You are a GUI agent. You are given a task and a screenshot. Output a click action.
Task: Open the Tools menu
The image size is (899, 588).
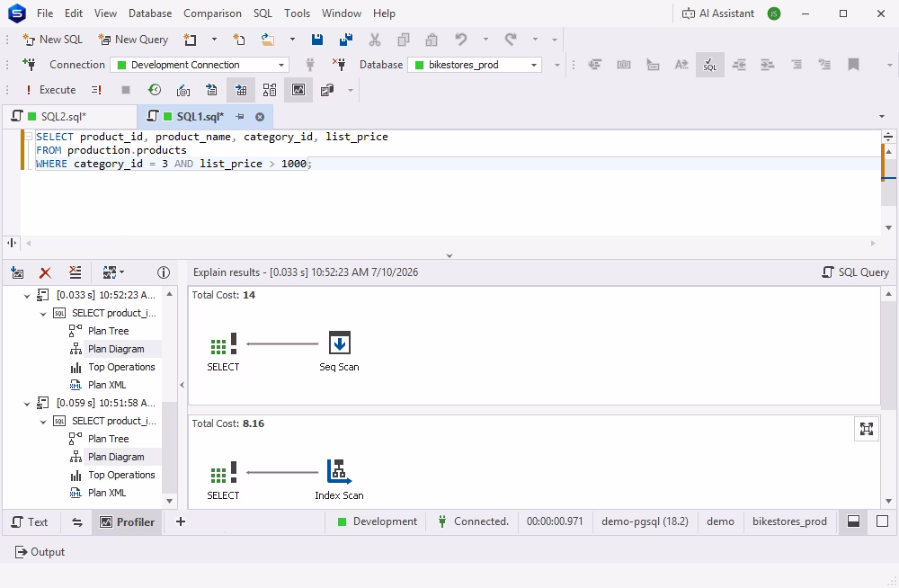[297, 13]
